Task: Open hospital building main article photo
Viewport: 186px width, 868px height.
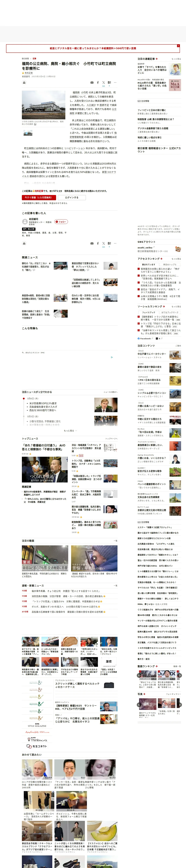Action: 44,105
